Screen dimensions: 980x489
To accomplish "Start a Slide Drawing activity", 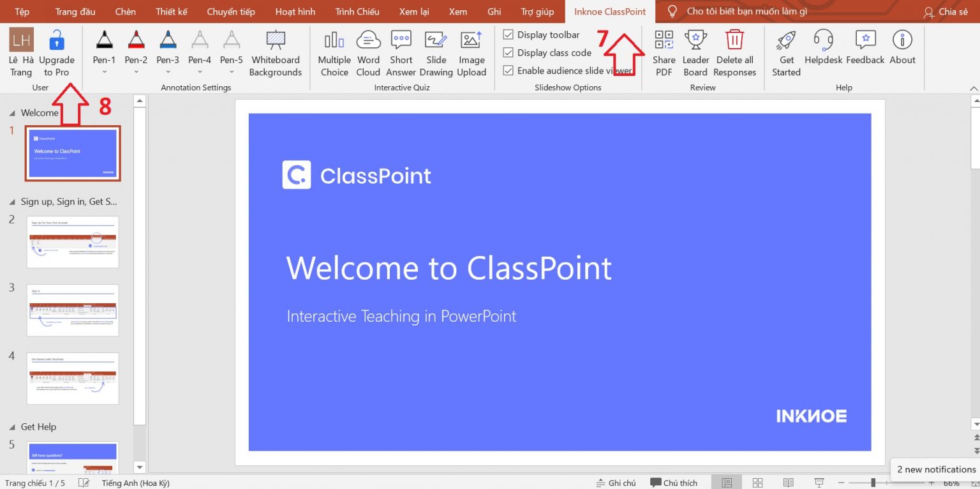I will click(436, 54).
